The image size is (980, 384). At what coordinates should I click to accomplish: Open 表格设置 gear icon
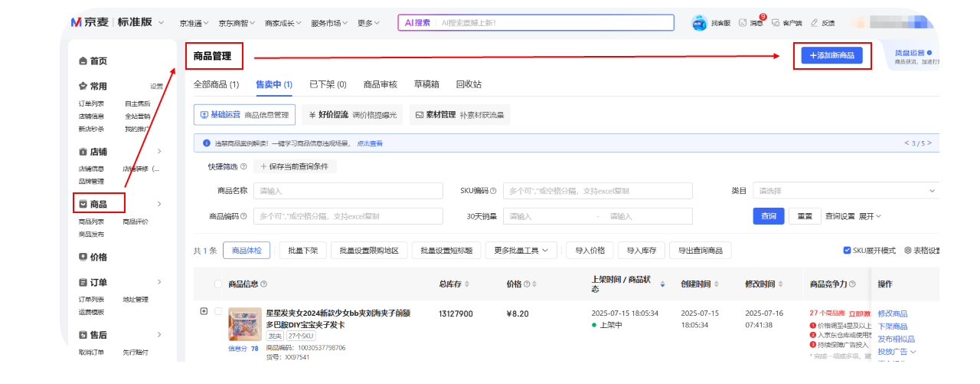[x=908, y=251]
